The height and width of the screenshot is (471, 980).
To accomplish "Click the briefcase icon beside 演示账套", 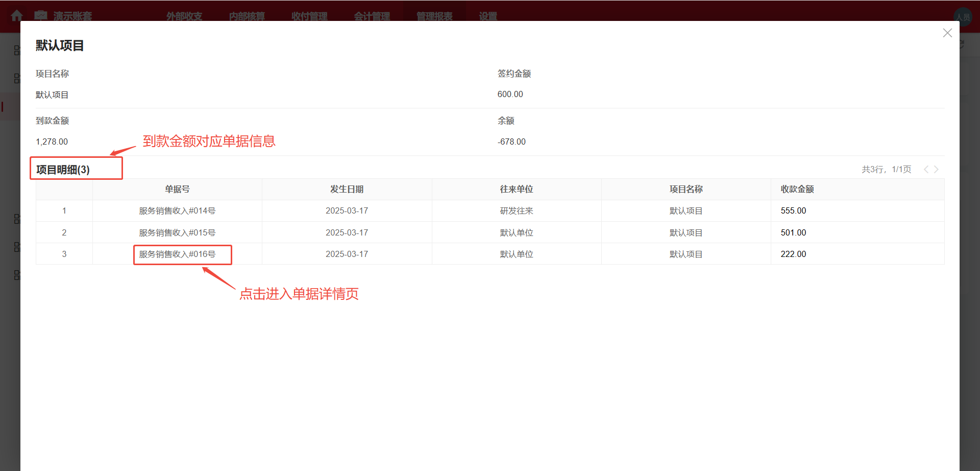I will [41, 16].
